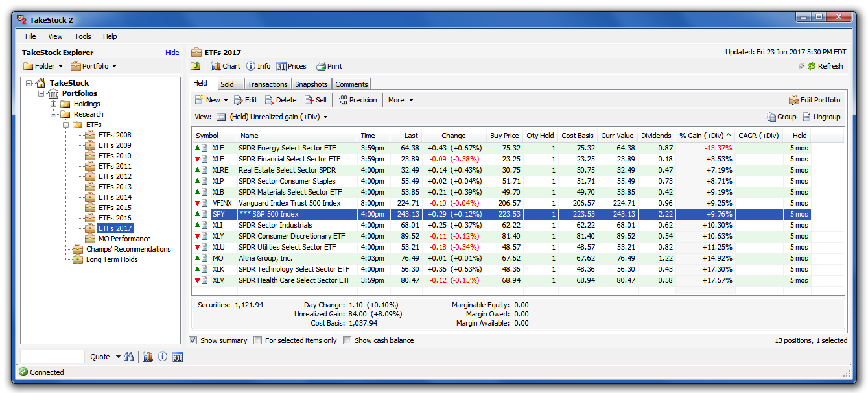Select the ETFs 2008 portfolio in the tree

[x=115, y=135]
